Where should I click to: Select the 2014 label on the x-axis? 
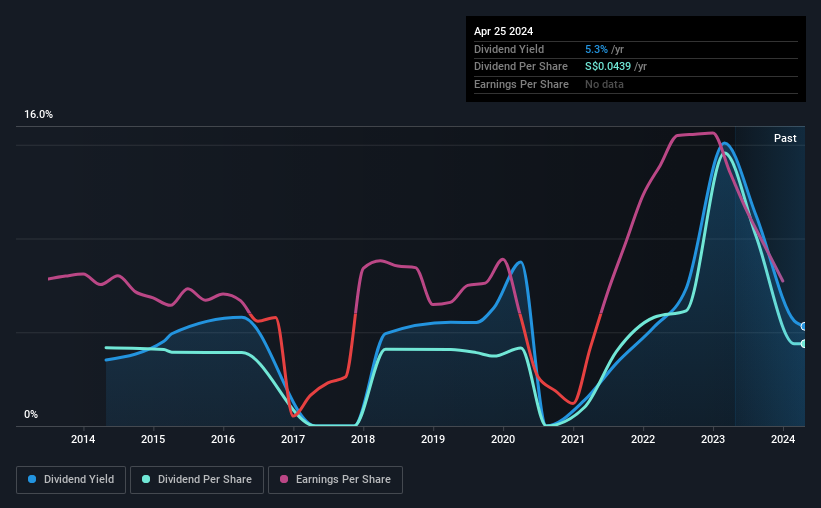[x=83, y=439]
